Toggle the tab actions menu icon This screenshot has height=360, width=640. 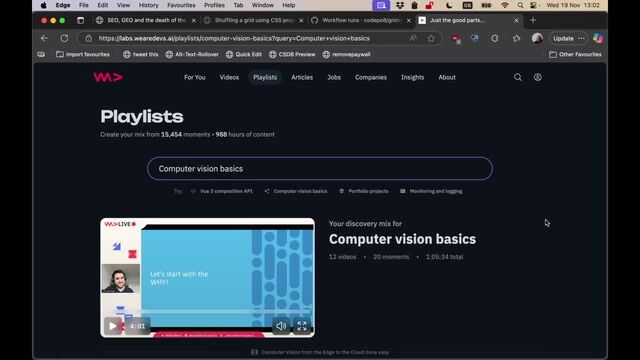[80, 20]
